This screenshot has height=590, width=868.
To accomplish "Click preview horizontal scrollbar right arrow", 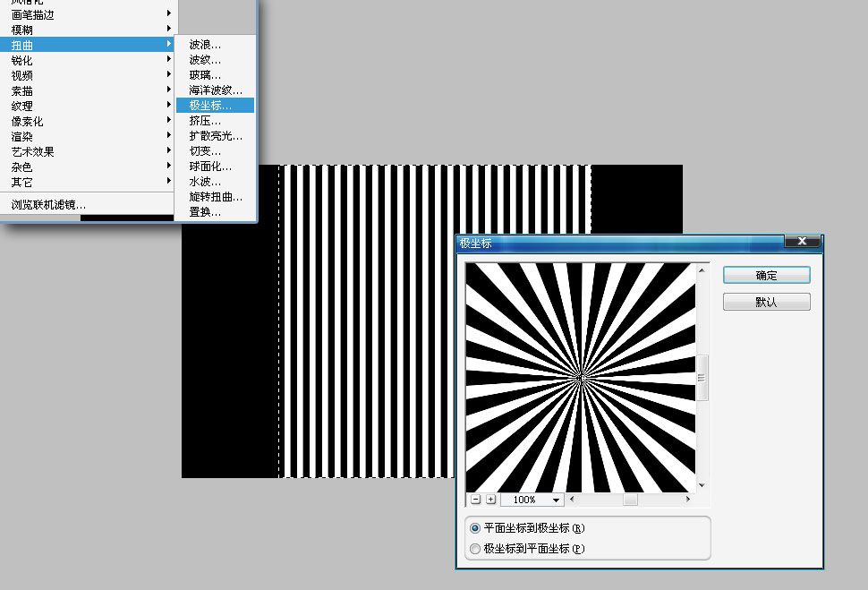I will (x=687, y=500).
